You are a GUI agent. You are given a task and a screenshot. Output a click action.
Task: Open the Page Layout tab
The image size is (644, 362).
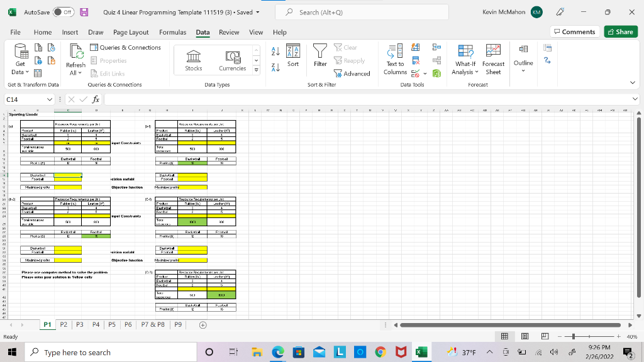[131, 32]
